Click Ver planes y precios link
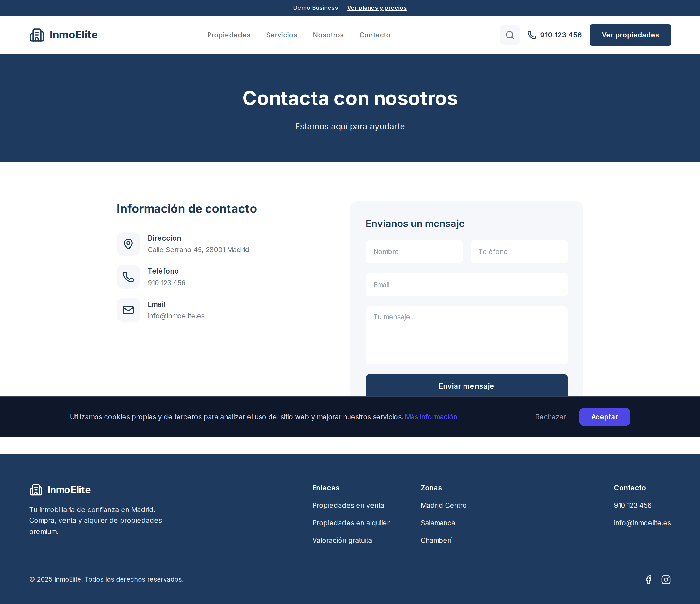700x604 pixels. [377, 8]
